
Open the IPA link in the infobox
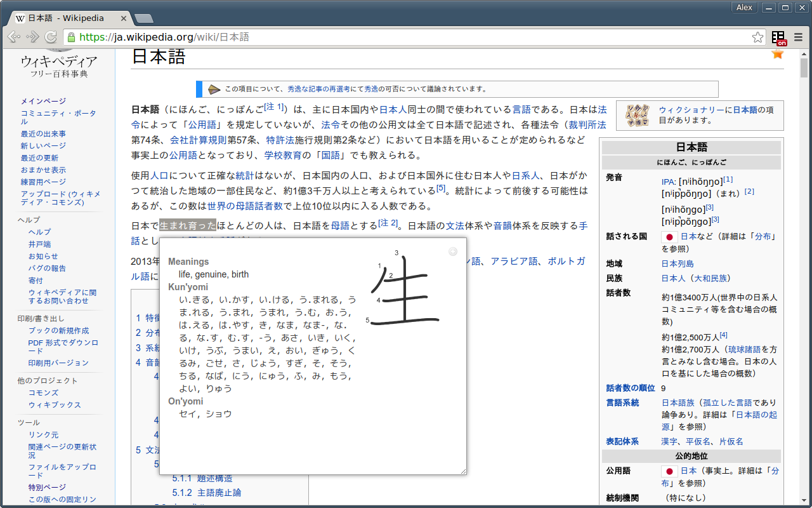point(667,181)
